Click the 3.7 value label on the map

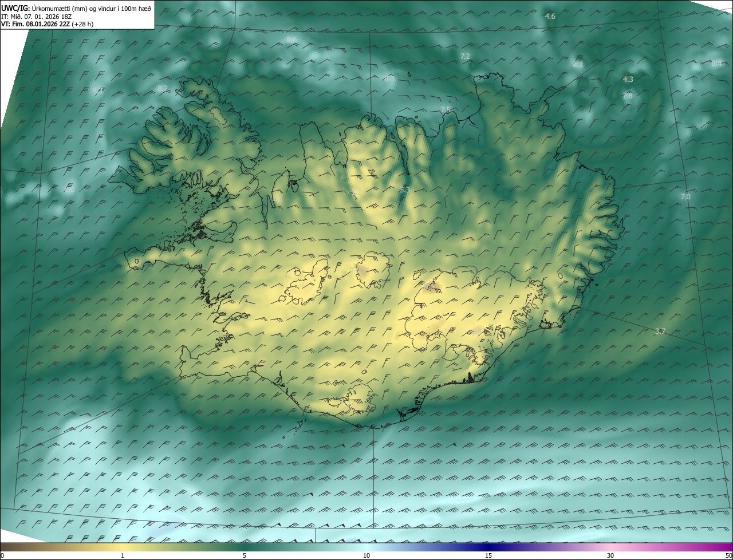coord(660,331)
